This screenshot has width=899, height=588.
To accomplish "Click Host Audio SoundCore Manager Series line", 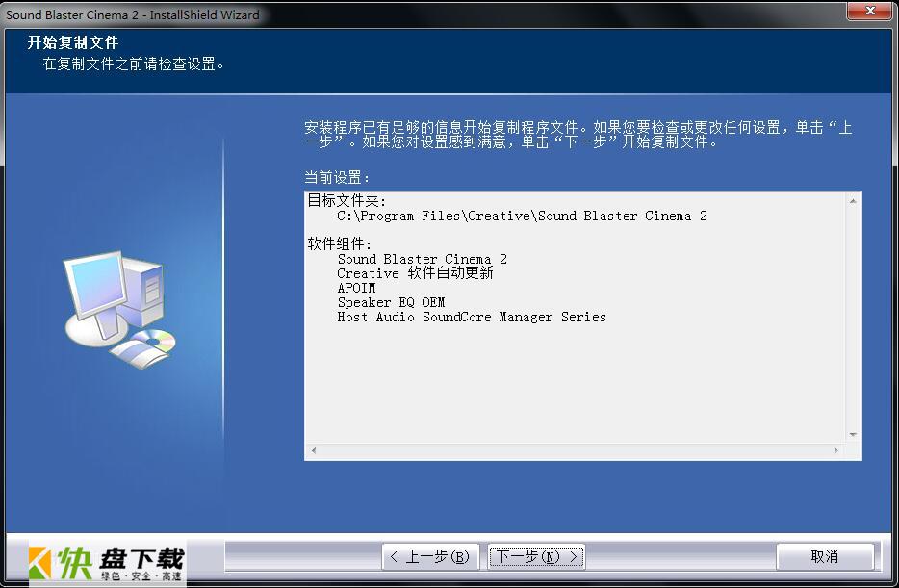I will [x=472, y=317].
